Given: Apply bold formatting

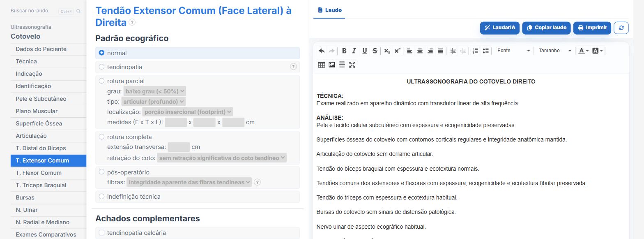Looking at the screenshot, I should click(344, 51).
